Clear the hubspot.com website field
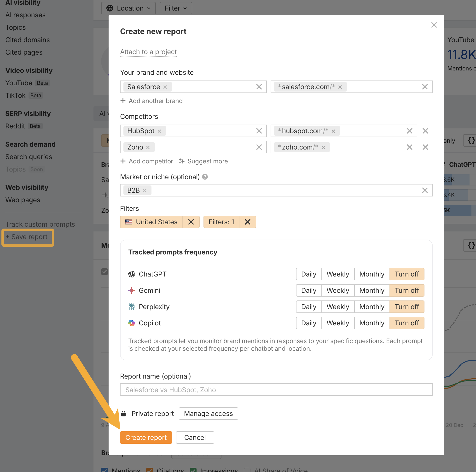 coord(409,131)
